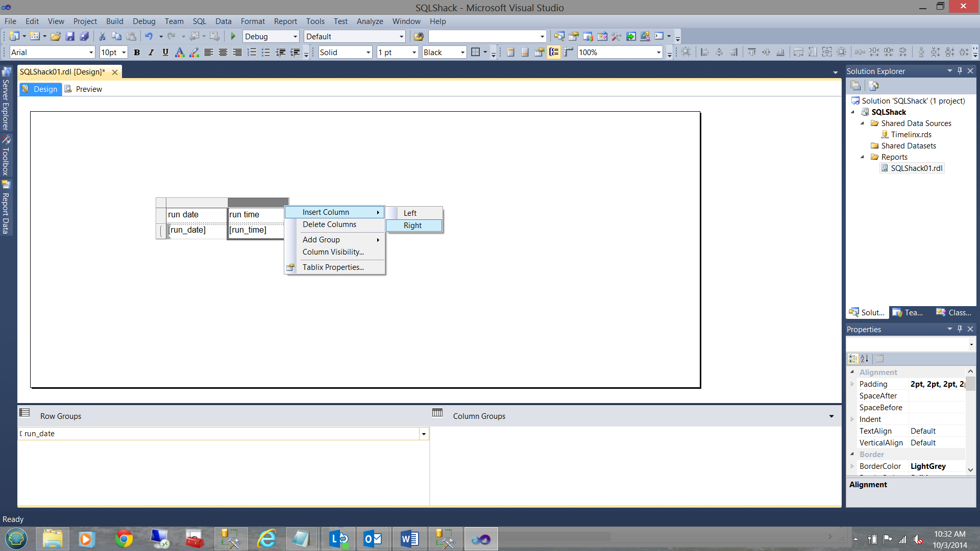Toggle Underline formatting

[165, 52]
